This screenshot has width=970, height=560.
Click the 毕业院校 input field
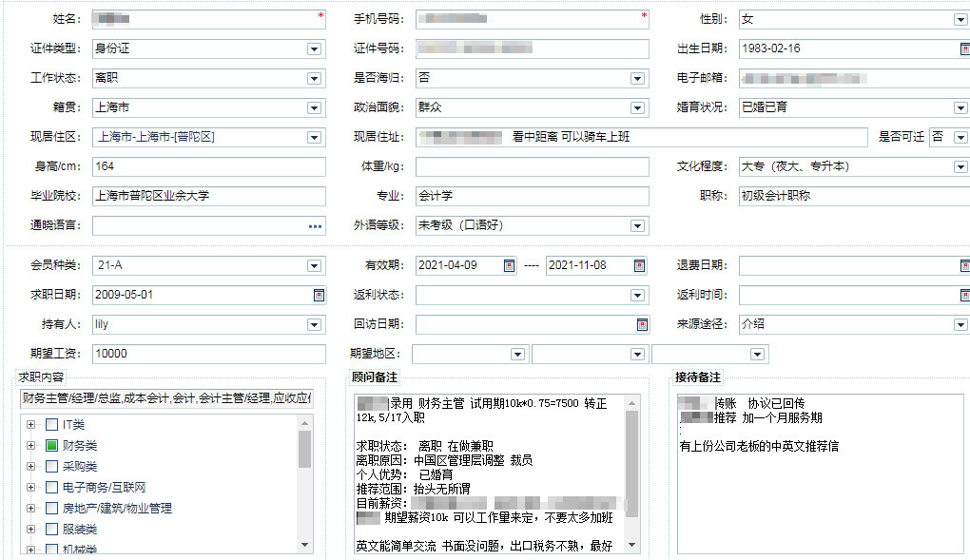(209, 196)
